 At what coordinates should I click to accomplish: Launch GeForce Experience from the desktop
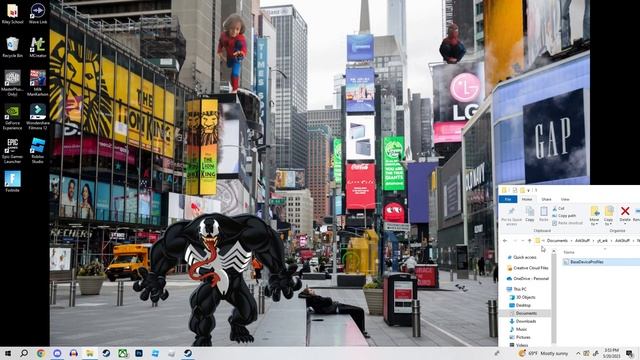point(12,117)
